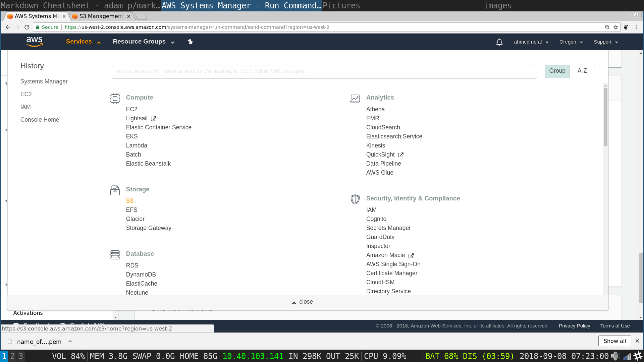This screenshot has height=362, width=644.
Task: Click the notifications bell icon
Action: pyautogui.click(x=499, y=42)
